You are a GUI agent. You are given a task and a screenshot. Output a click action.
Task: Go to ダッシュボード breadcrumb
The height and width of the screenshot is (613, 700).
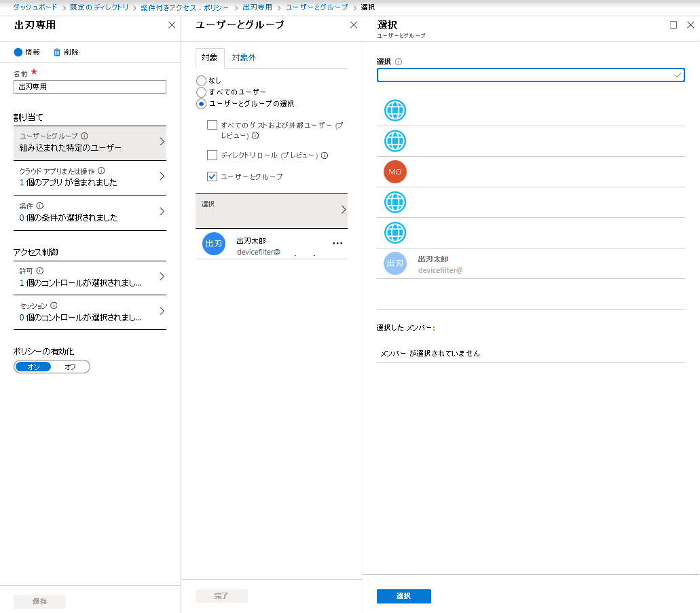point(35,7)
